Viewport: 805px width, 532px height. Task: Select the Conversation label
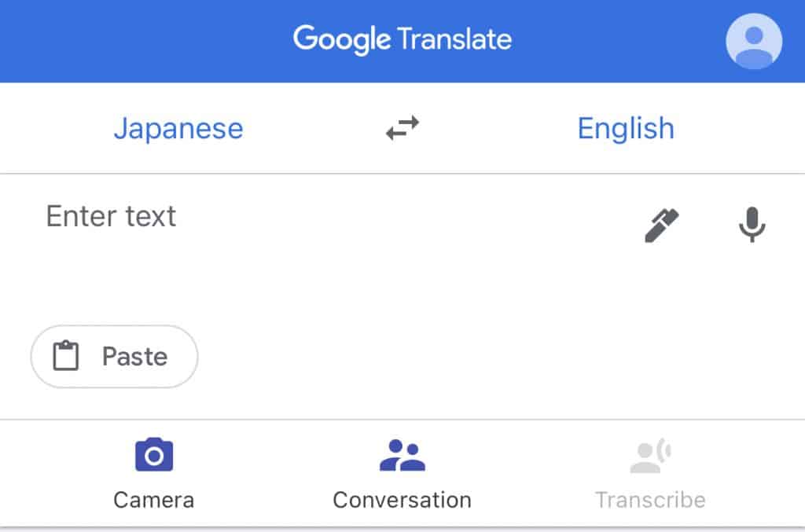coord(402,500)
